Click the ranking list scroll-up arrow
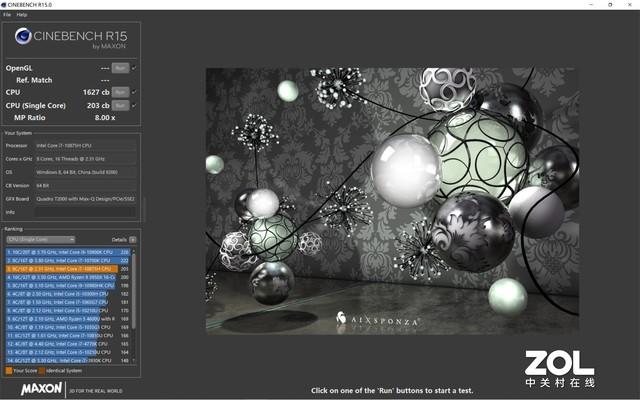The height and width of the screenshot is (400, 640). click(x=133, y=250)
